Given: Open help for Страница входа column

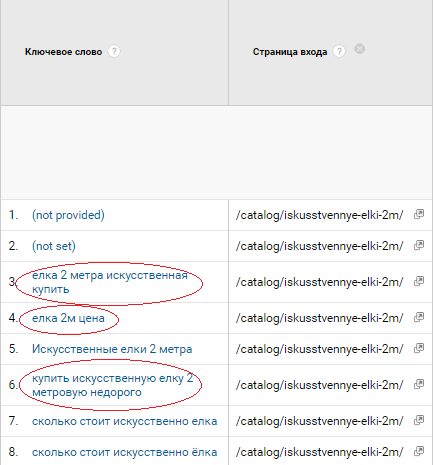Looking at the screenshot, I should 339,52.
